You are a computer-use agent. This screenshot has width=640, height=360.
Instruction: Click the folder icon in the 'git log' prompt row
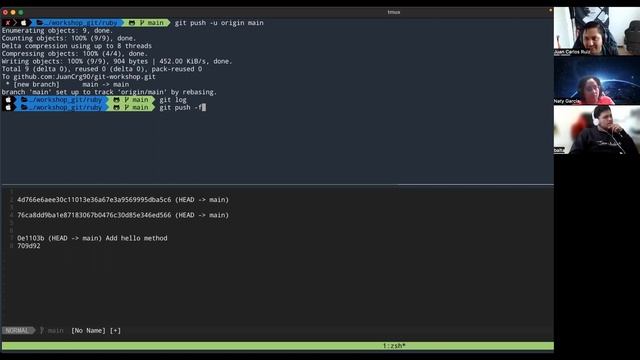(24, 100)
